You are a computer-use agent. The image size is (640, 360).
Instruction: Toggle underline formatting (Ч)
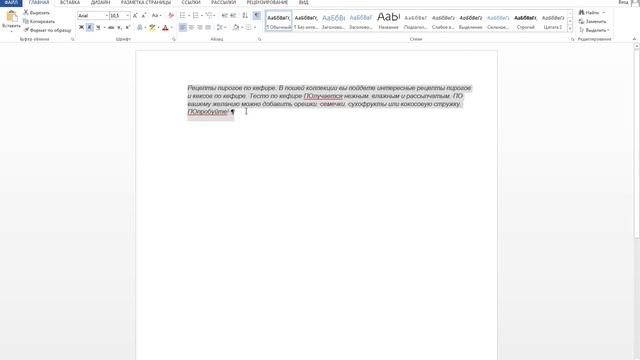point(98,27)
